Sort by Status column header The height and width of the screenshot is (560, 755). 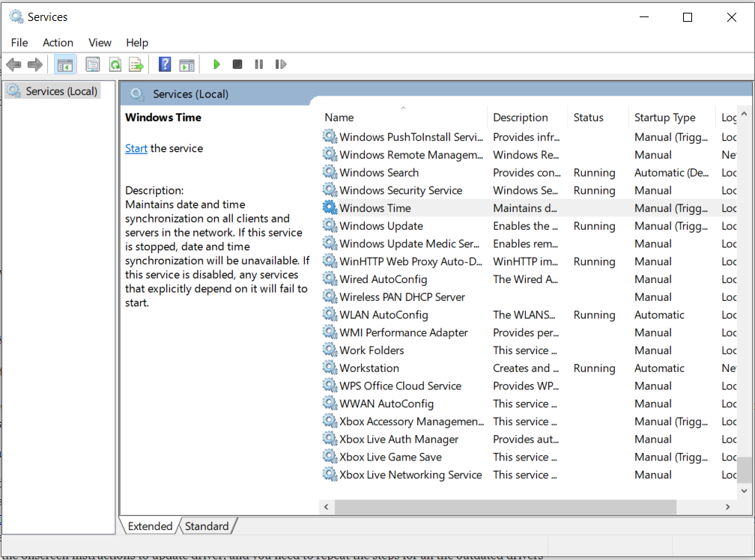598,118
